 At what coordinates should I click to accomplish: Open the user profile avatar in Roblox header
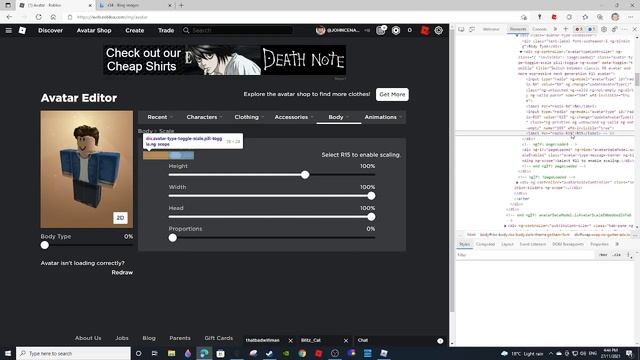click(x=320, y=30)
